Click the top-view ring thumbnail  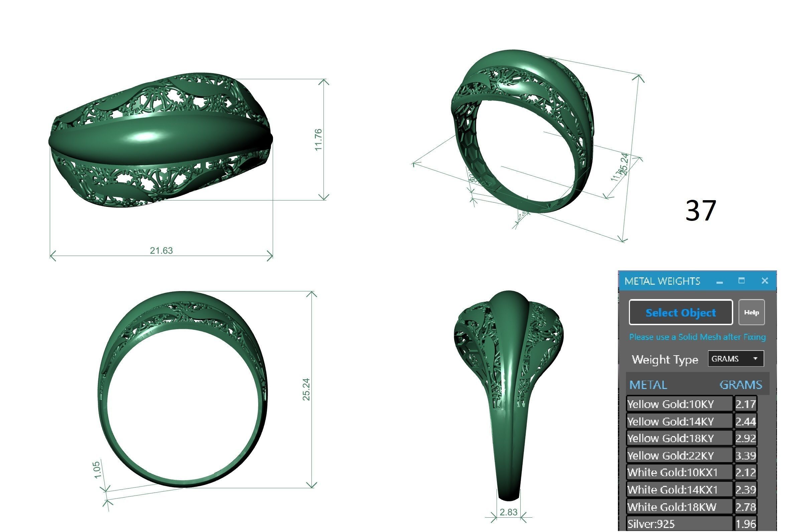click(161, 139)
